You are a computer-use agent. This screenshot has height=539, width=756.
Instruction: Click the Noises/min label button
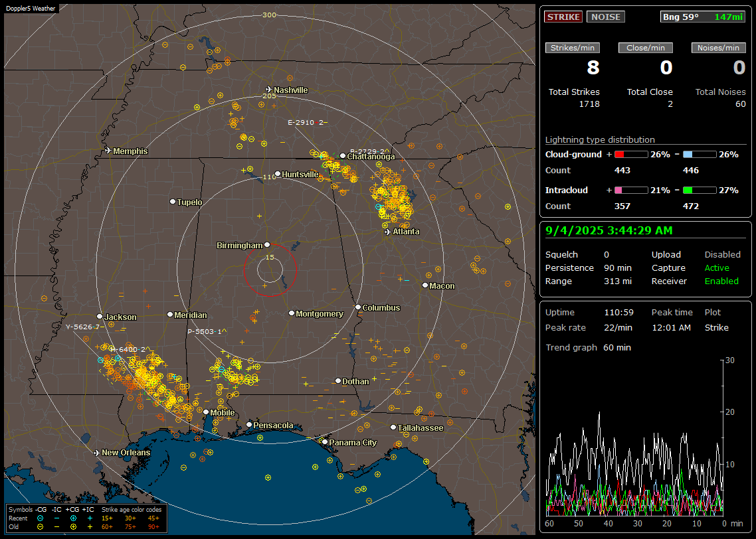[x=718, y=48]
